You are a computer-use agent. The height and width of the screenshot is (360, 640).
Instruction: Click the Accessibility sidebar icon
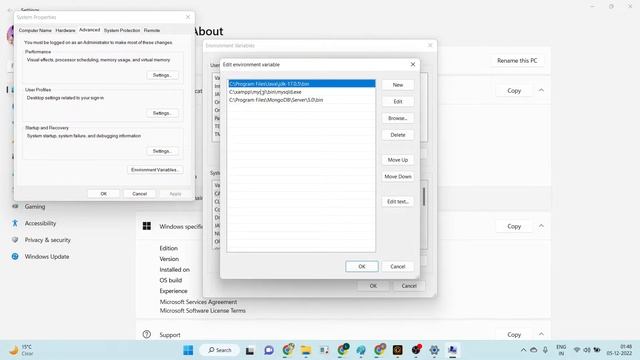coord(15,223)
